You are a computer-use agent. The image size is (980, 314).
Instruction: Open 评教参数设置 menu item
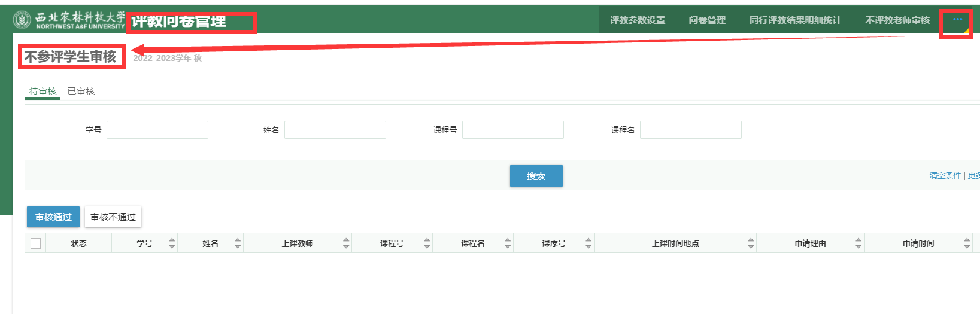click(638, 20)
